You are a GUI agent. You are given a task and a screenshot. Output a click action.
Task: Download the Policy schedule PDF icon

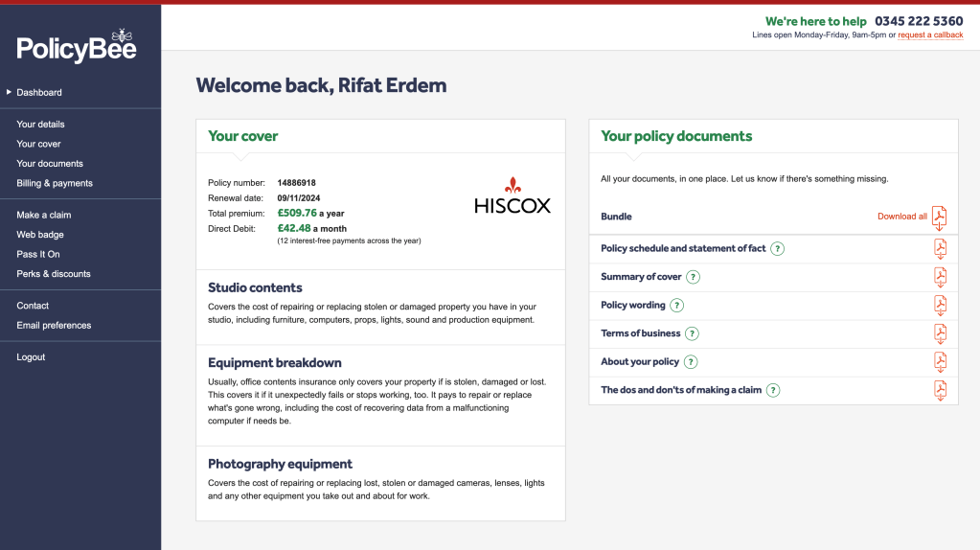click(940, 249)
